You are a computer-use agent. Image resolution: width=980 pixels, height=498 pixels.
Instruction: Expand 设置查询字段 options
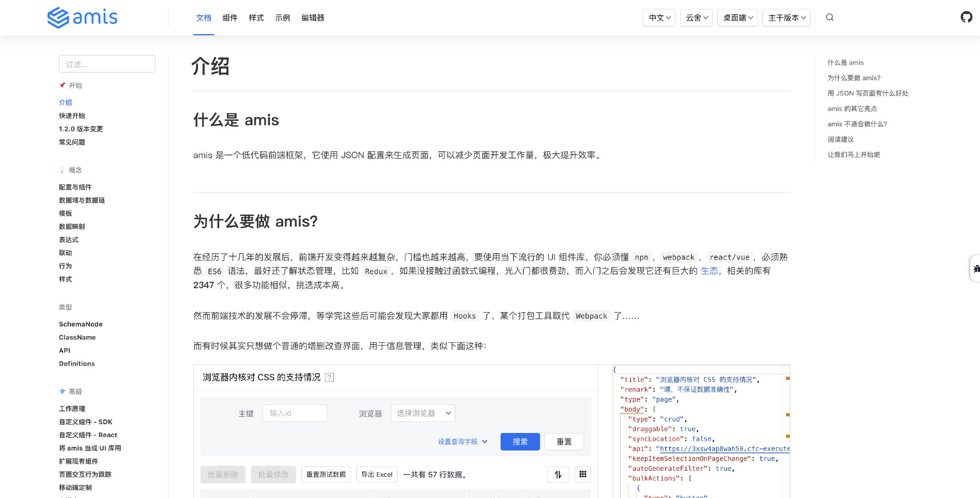click(x=462, y=442)
